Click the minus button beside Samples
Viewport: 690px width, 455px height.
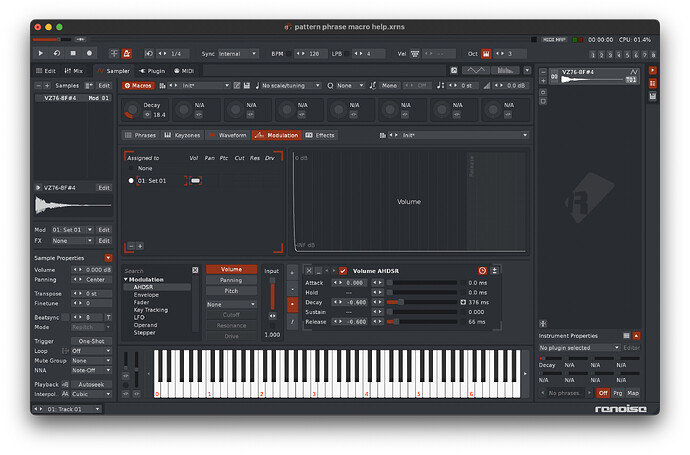click(39, 85)
